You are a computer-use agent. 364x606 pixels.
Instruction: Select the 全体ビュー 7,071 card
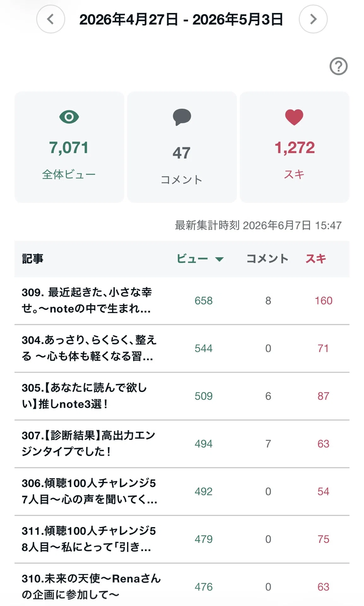coord(69,147)
